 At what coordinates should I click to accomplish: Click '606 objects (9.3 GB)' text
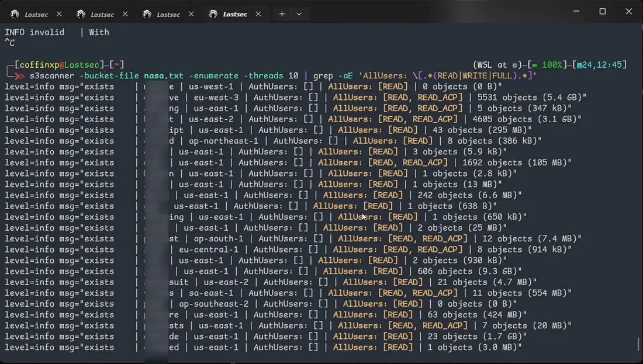point(467,271)
